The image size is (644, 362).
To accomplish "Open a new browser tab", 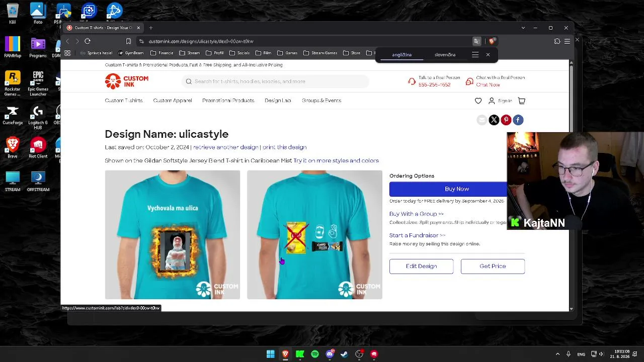I will point(151,28).
